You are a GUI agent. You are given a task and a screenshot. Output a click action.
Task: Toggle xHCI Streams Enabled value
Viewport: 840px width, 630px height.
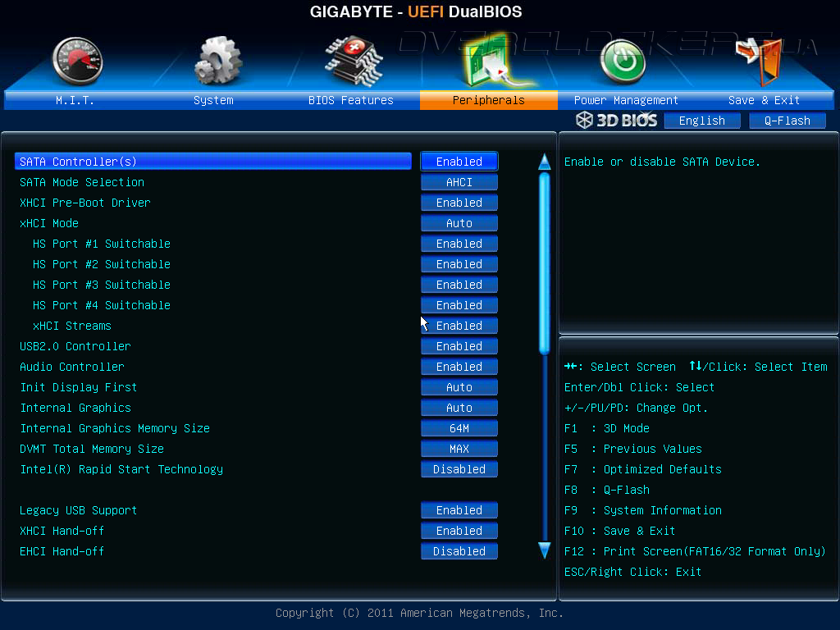[459, 326]
